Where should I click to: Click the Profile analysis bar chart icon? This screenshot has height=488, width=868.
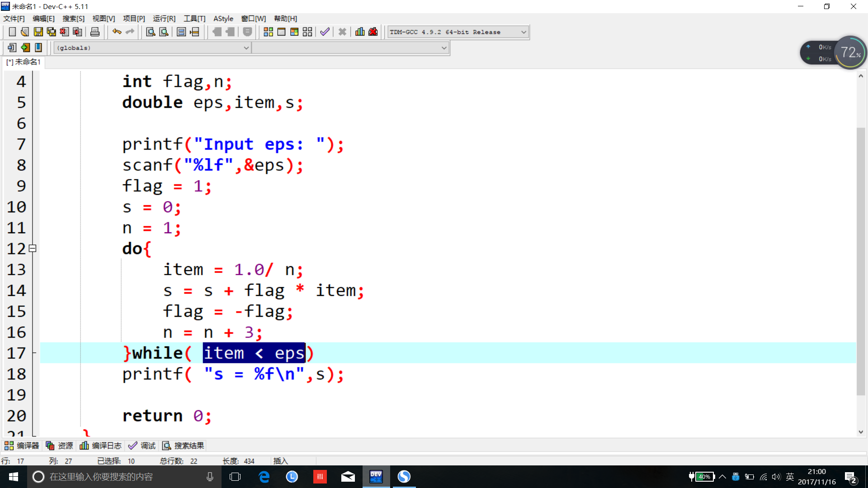(x=360, y=32)
